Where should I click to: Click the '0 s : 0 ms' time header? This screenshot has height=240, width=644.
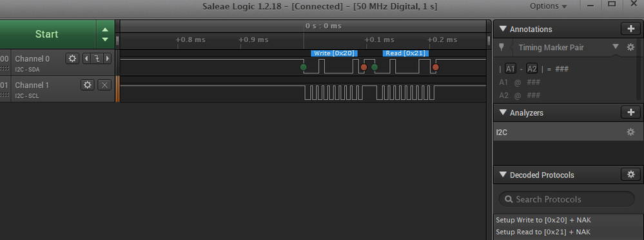pyautogui.click(x=323, y=26)
